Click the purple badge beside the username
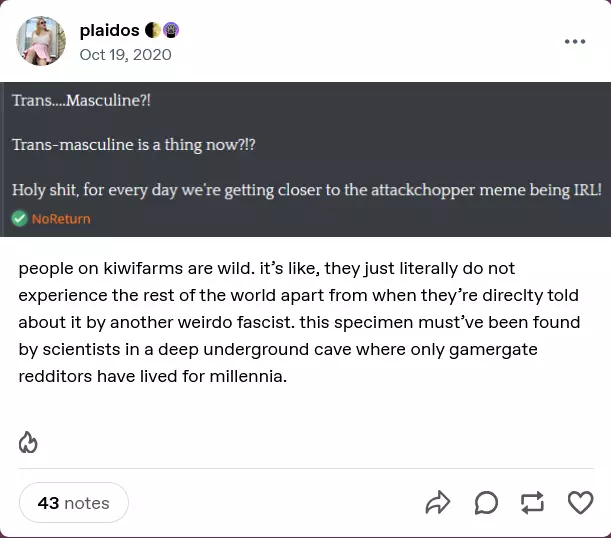The width and height of the screenshot is (611, 538). [170, 31]
